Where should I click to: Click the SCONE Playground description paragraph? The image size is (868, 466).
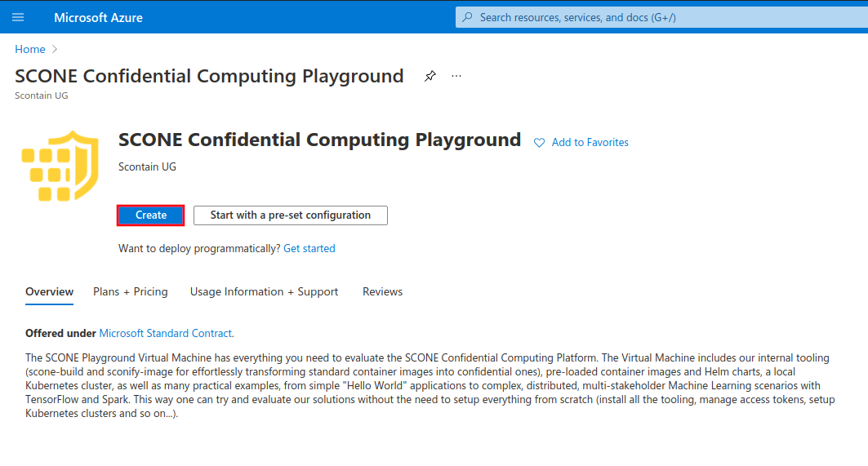pos(430,386)
